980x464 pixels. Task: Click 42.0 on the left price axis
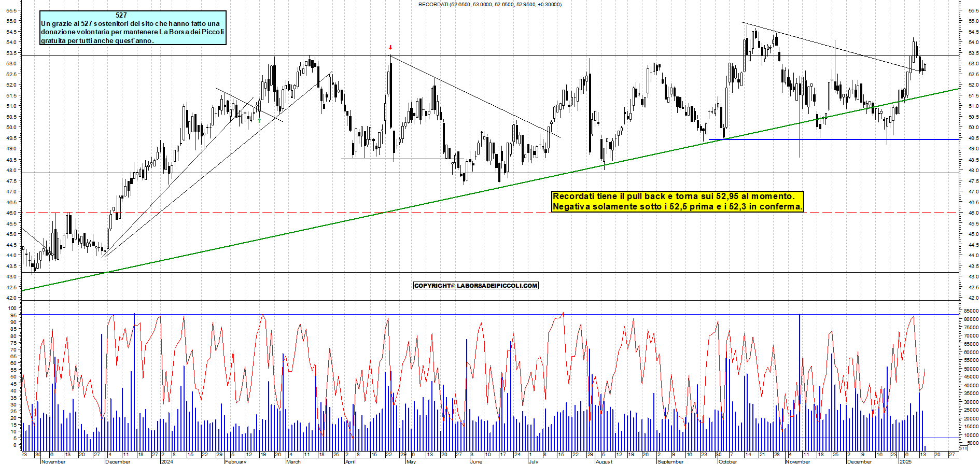tap(12, 298)
